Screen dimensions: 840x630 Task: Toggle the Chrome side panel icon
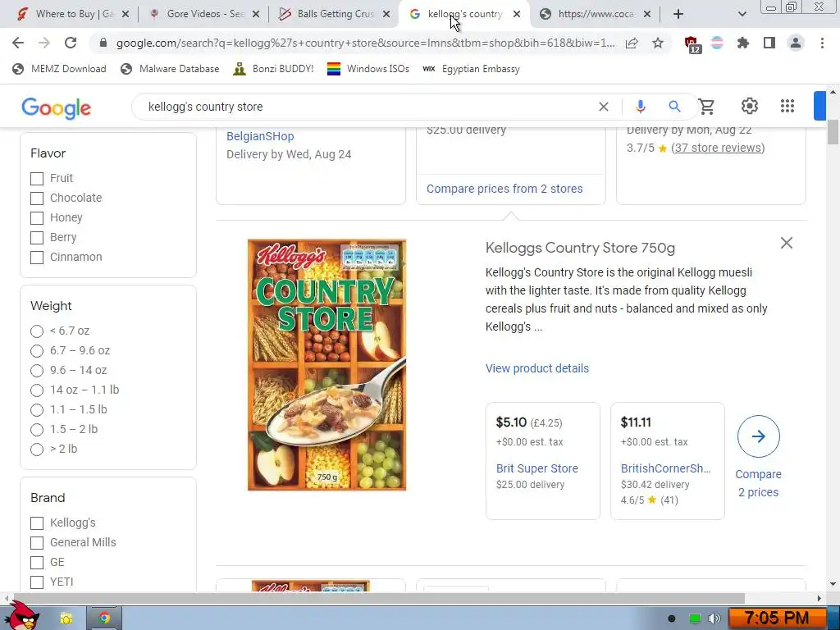pos(769,43)
